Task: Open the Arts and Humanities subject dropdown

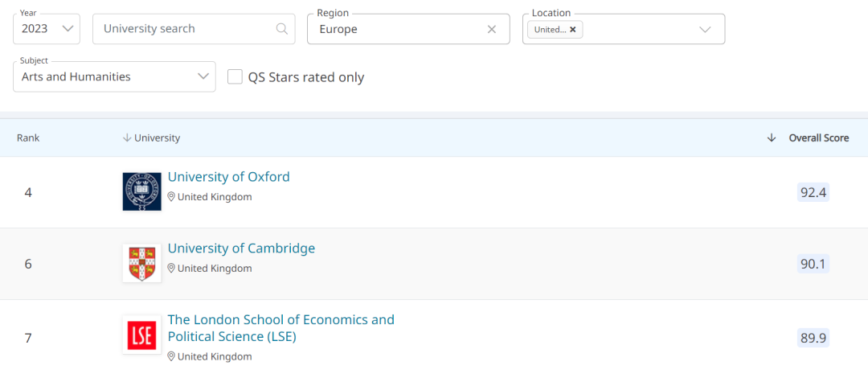Action: (x=114, y=77)
